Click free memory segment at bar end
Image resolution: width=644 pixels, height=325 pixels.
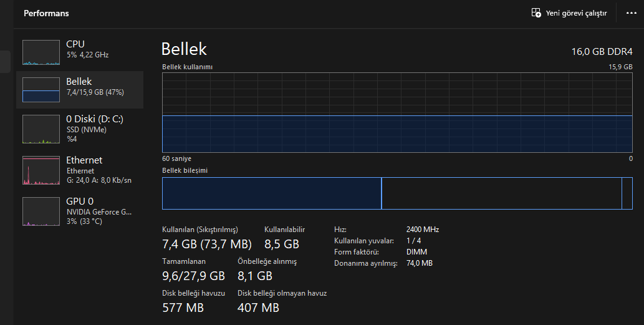point(627,193)
